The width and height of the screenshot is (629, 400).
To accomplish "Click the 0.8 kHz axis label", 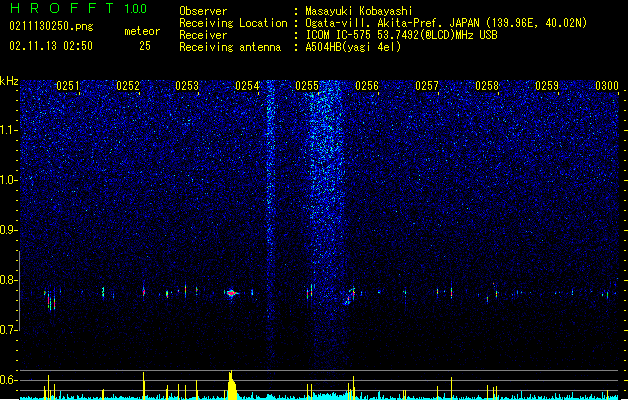I will coord(9,280).
